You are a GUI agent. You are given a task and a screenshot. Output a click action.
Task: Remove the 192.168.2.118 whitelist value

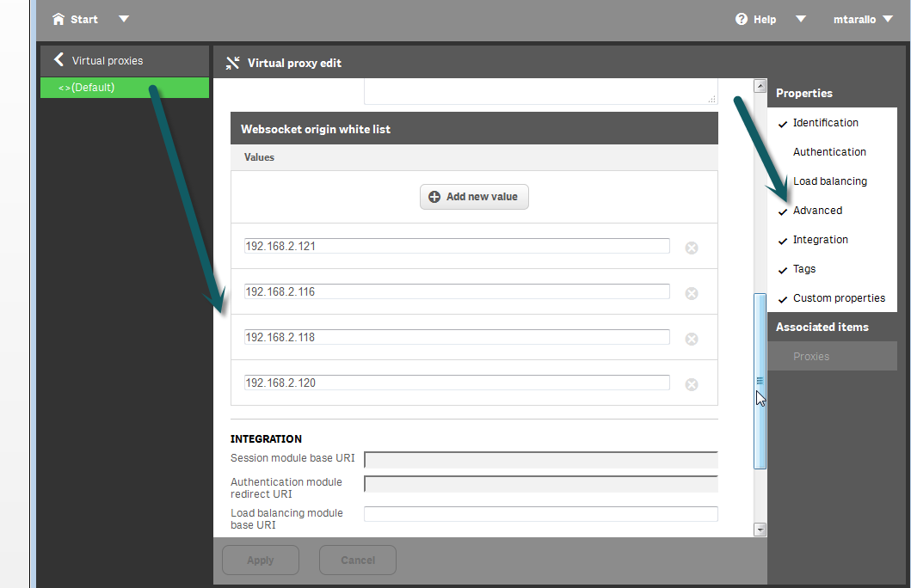tap(692, 339)
